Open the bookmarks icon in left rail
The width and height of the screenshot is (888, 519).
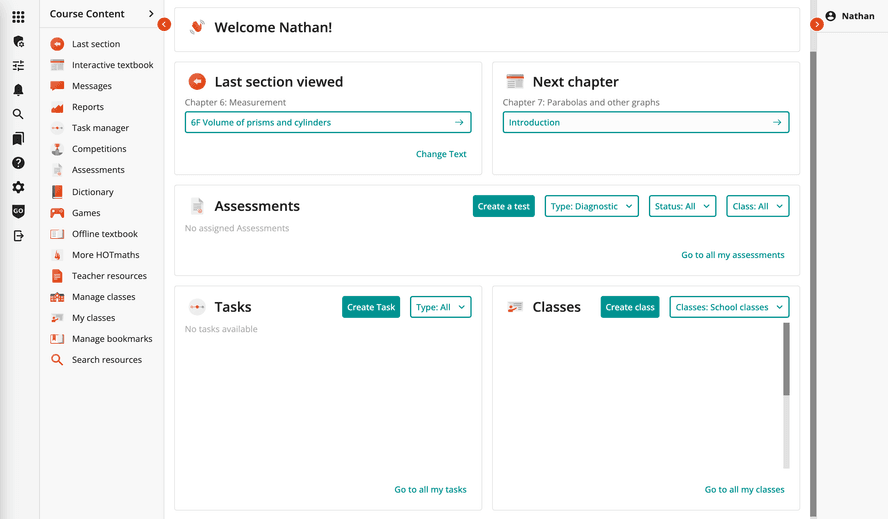tap(18, 139)
